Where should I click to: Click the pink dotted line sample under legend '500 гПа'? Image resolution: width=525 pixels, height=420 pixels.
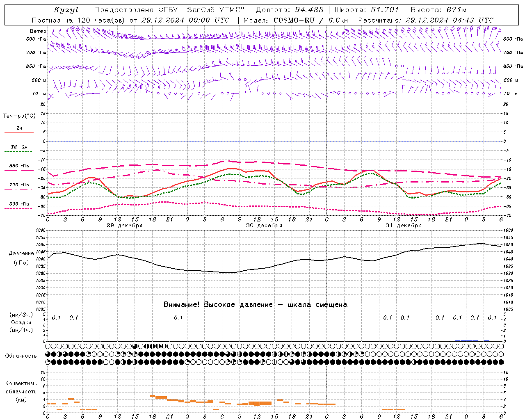pyautogui.click(x=18, y=209)
